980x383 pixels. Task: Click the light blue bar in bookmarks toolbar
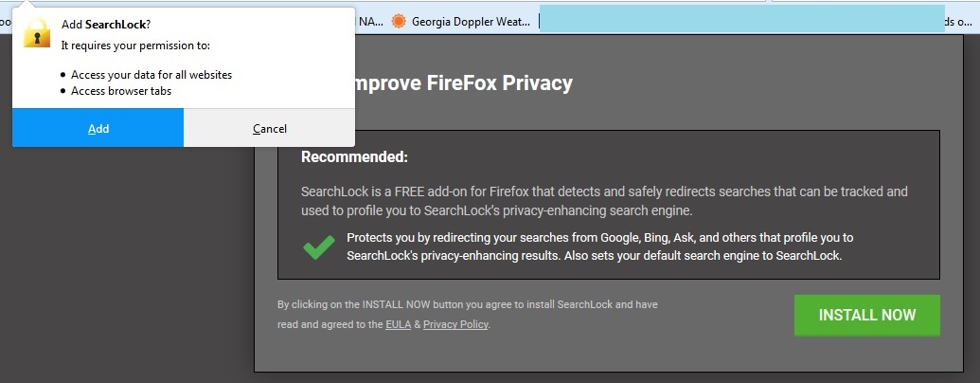coord(742,18)
